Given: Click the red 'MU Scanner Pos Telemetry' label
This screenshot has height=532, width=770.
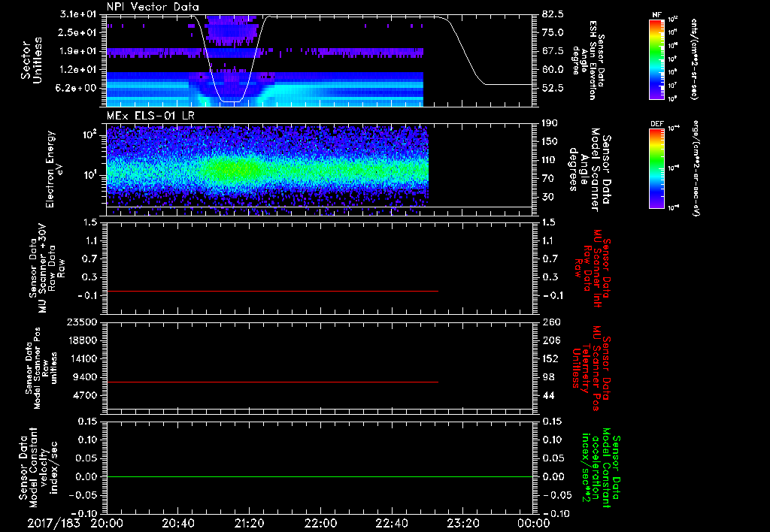Looking at the screenshot, I should point(592,368).
